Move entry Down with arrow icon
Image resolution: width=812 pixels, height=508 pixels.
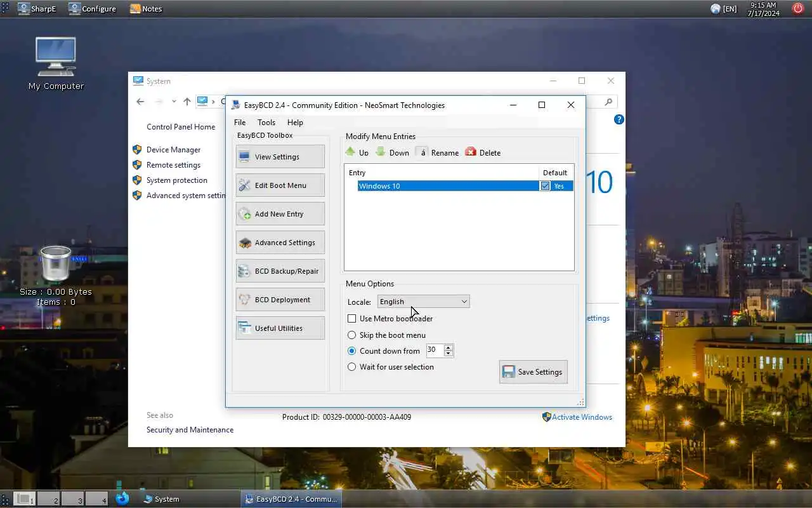392,152
